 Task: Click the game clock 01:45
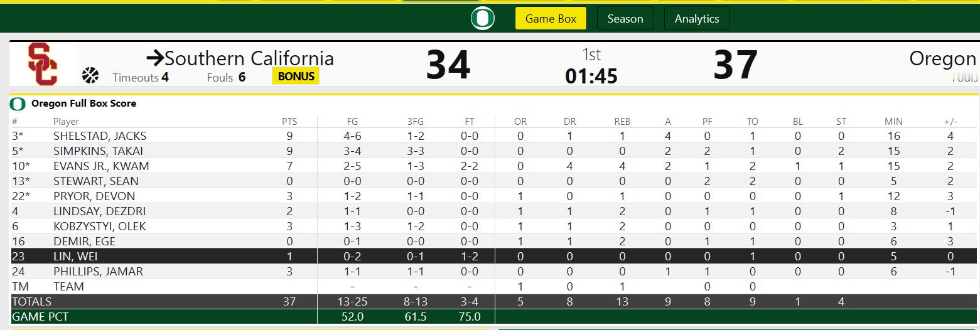coord(591,77)
